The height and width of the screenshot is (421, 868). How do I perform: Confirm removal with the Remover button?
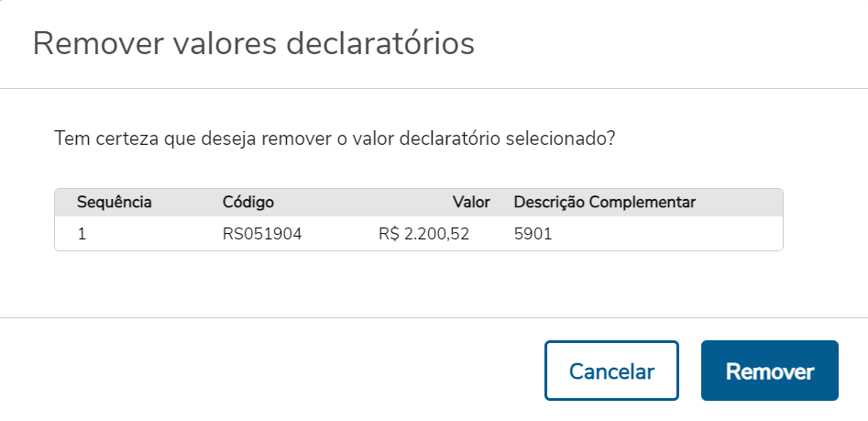click(769, 371)
